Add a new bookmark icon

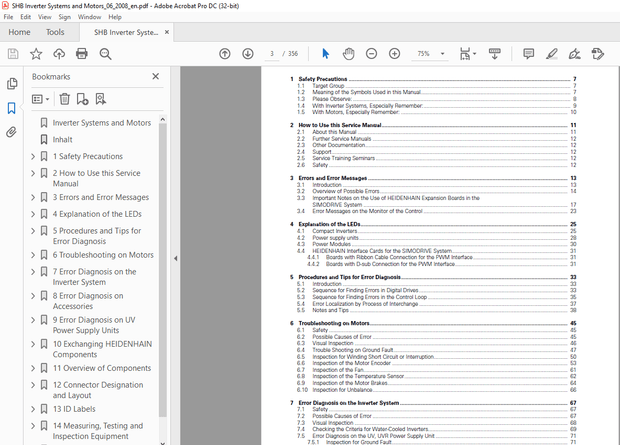coord(82,99)
